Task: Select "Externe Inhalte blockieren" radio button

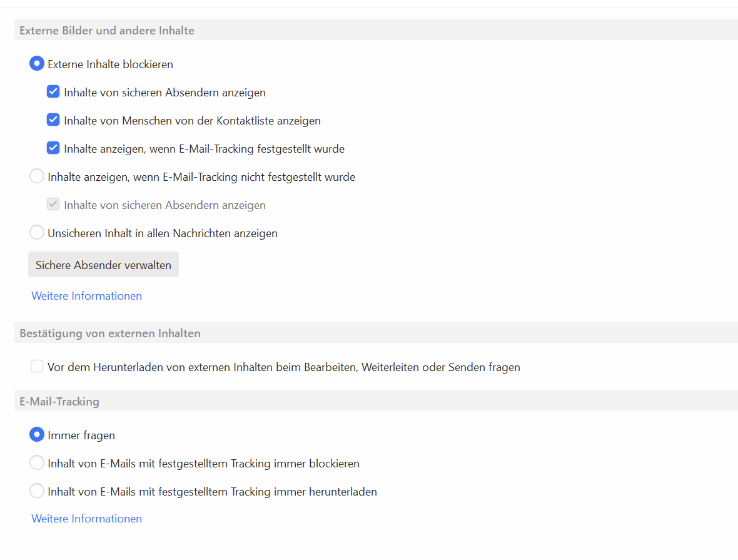Action: click(x=37, y=64)
